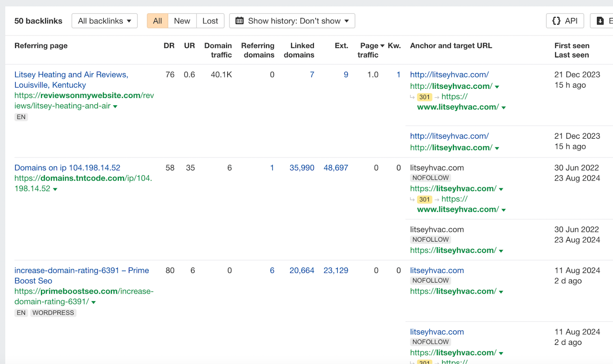This screenshot has height=364, width=613.
Task: Sort by Kw. column header
Action: [x=394, y=46]
